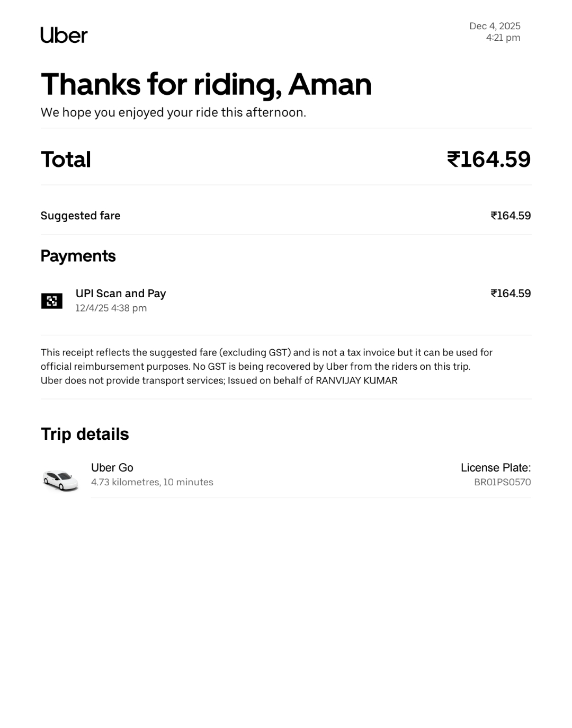The height and width of the screenshot is (728, 572).
Task: Click the Uber logo
Action: (x=64, y=35)
